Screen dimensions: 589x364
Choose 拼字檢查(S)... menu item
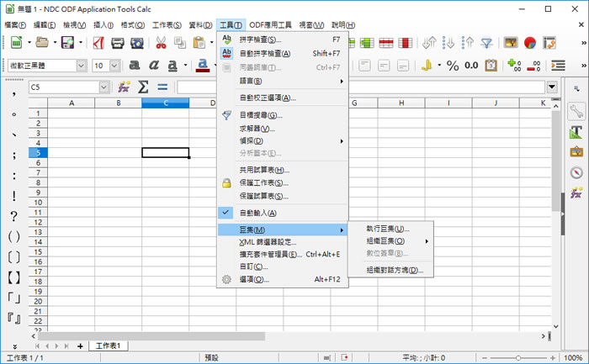tap(283, 40)
